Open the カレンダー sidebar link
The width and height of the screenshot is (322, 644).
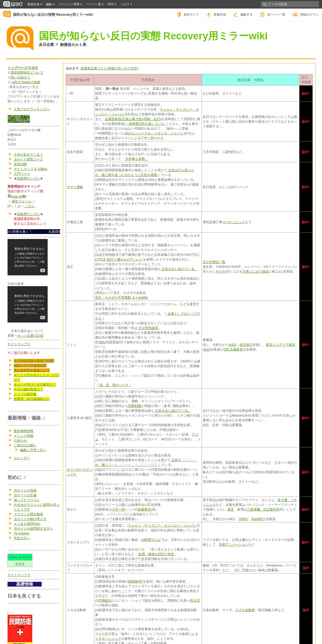coord(22,458)
